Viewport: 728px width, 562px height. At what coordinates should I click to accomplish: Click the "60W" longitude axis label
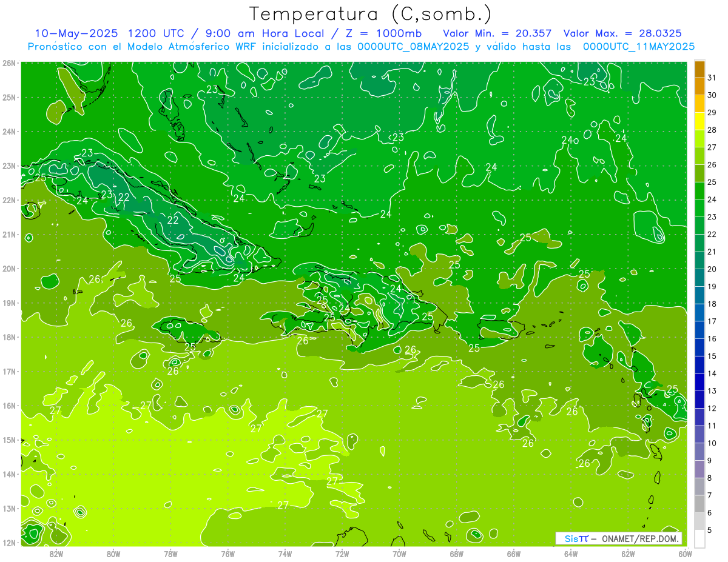pyautogui.click(x=686, y=554)
